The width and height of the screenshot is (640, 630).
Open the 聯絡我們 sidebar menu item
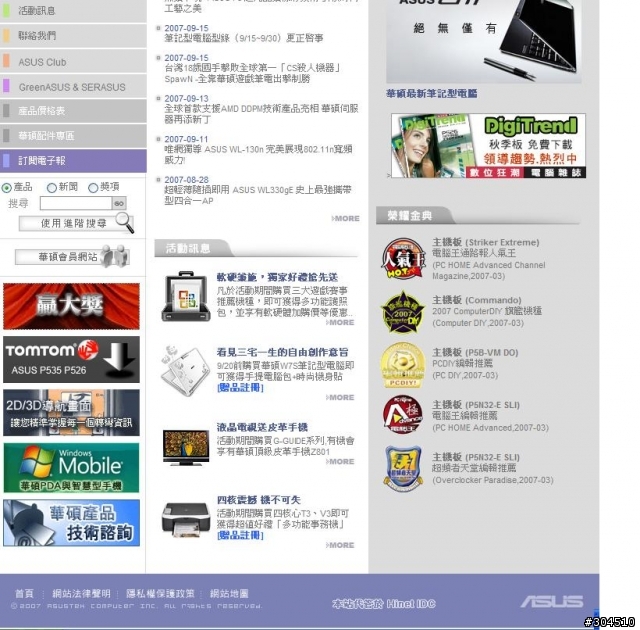73,36
